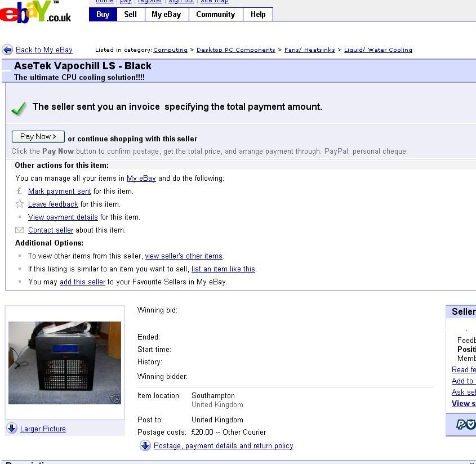Click the AseTek Vapochill LS - Black title

point(83,66)
